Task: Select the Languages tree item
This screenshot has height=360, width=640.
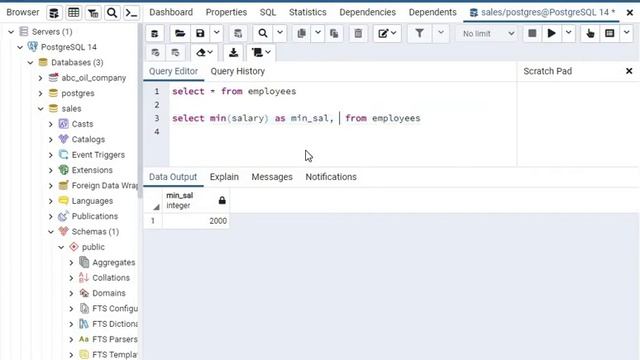Action: coord(92,201)
